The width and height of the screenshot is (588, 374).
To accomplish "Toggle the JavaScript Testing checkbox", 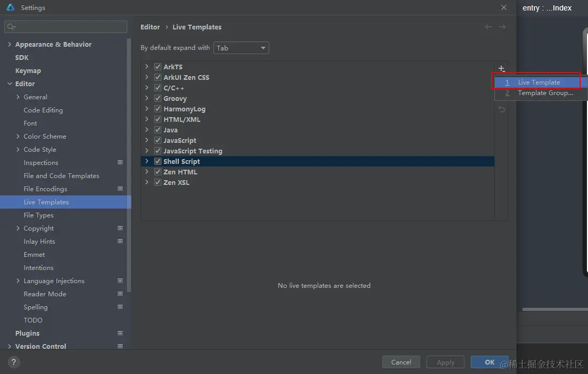I will pyautogui.click(x=157, y=151).
